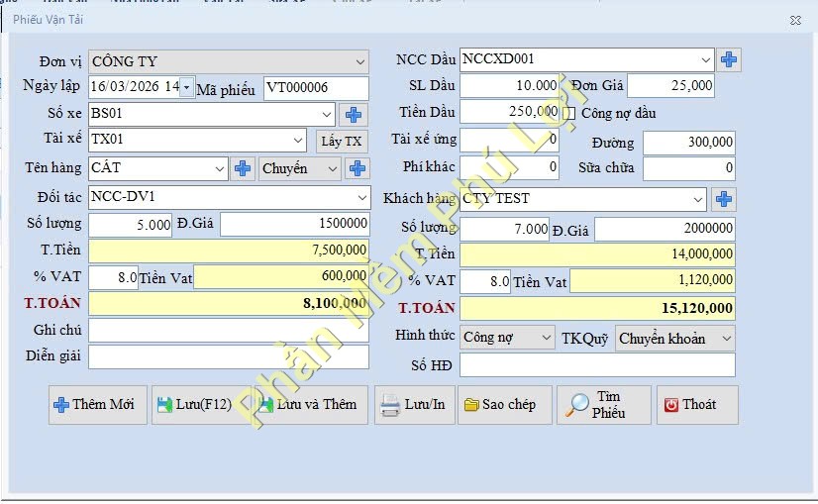Click the Tìm Phiếu search button
Viewport: 818px width, 504px height.
pyautogui.click(x=603, y=405)
